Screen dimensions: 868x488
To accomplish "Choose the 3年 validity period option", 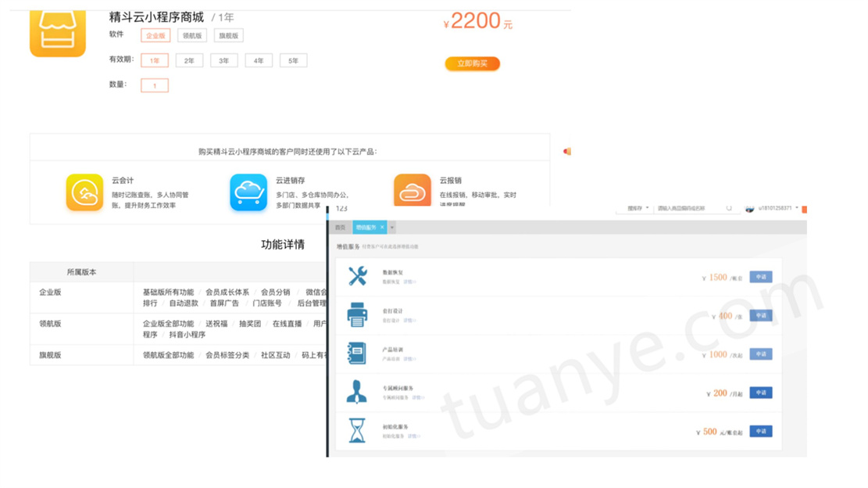I will tap(224, 60).
